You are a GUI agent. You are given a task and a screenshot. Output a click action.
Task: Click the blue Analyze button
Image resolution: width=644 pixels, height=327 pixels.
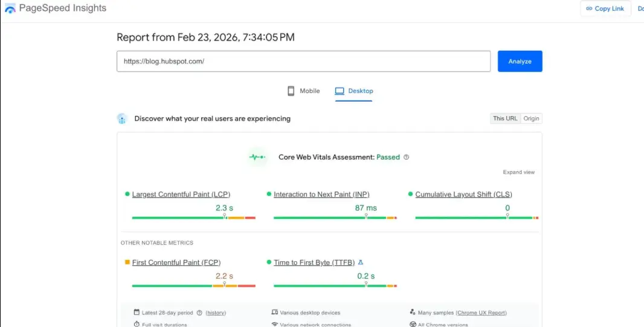(520, 61)
